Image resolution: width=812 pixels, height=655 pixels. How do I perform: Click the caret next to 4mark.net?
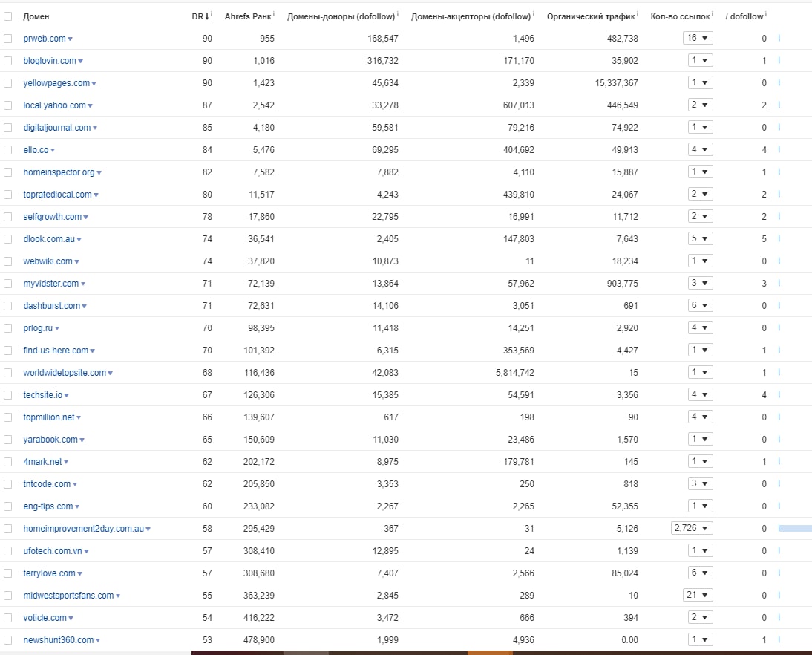[66, 462]
